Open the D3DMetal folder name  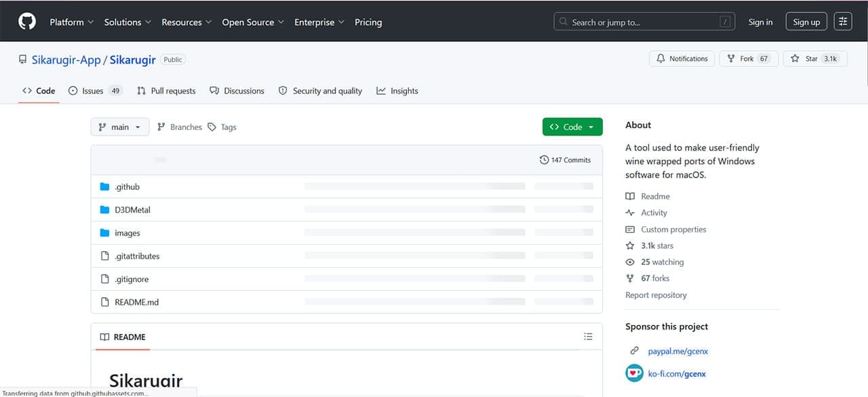coord(132,210)
